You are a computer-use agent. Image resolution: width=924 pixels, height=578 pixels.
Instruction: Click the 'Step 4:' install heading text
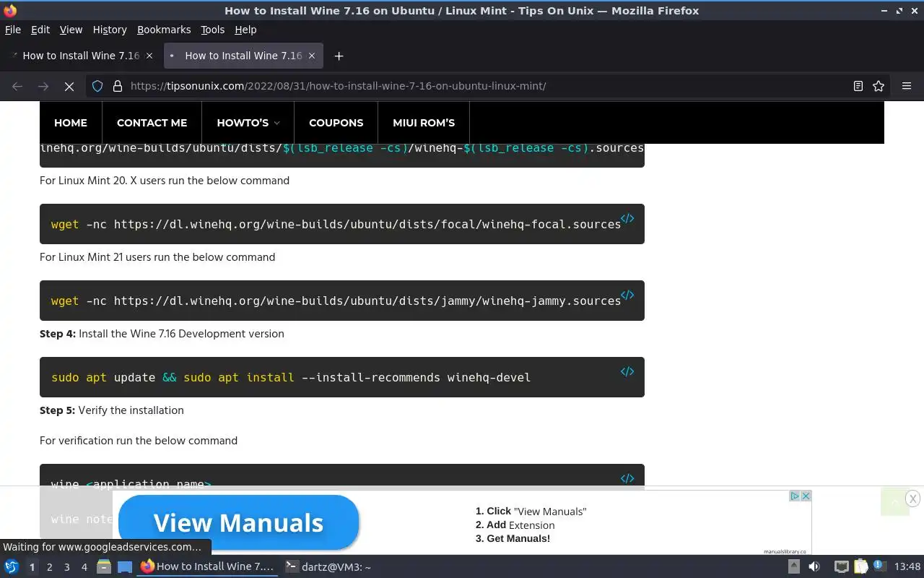[x=58, y=334]
